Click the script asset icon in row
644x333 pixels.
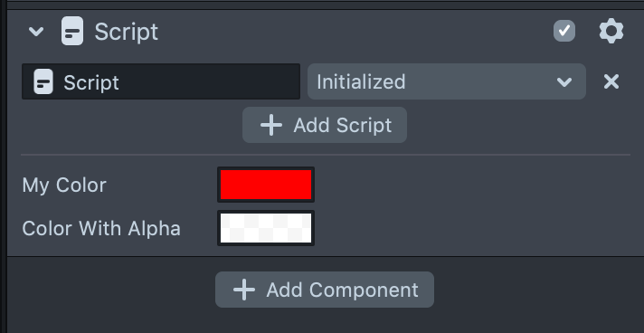(43, 81)
